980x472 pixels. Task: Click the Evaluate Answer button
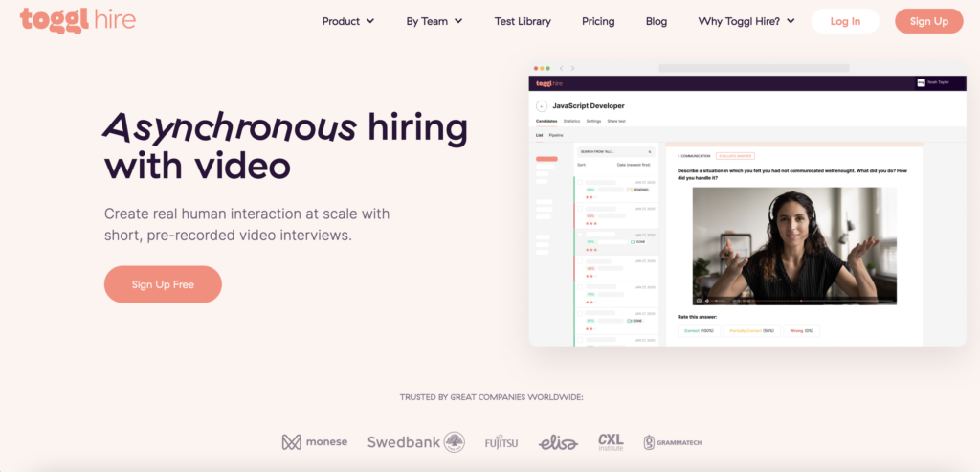736,156
